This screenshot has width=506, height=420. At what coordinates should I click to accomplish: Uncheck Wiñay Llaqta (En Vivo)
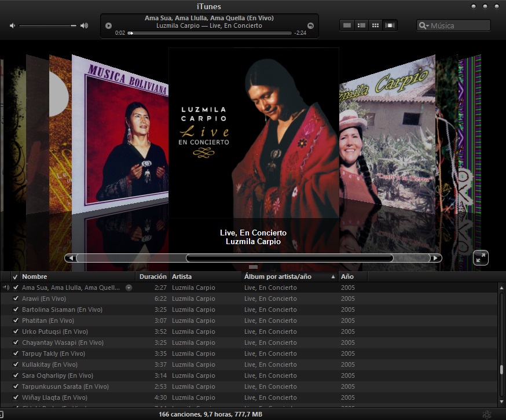point(16,397)
